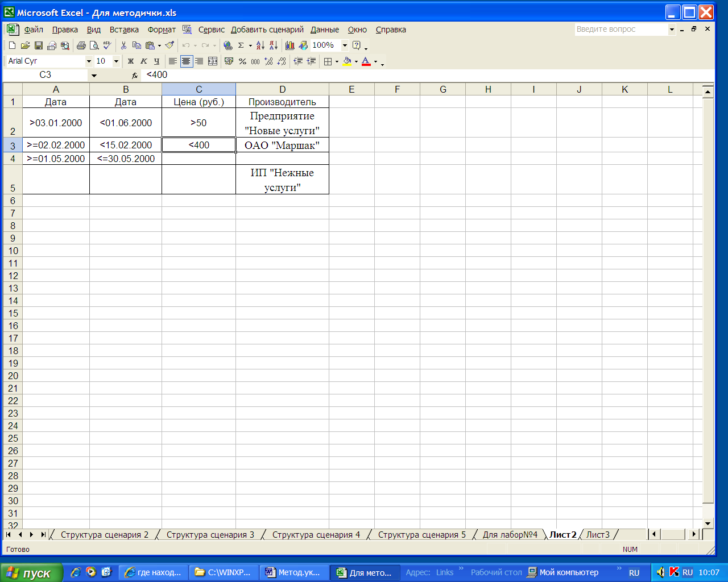The width and height of the screenshot is (728, 582).
Task: Decrease cell indent
Action: tap(298, 61)
